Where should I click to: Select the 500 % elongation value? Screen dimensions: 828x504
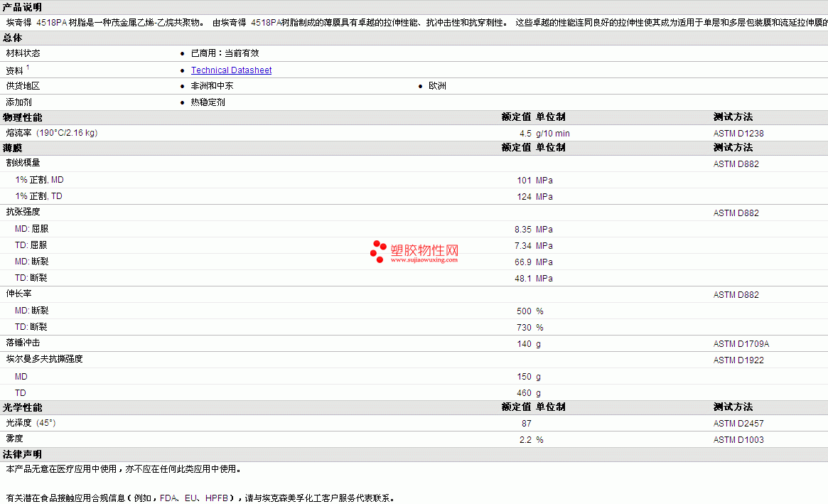(x=530, y=311)
